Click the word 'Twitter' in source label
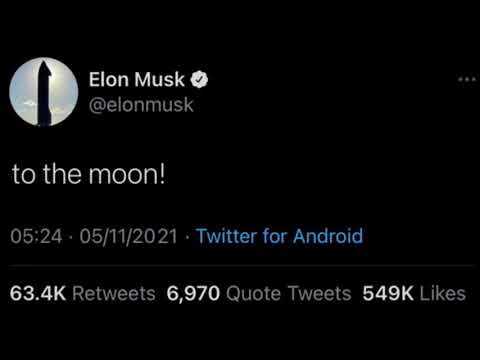 tap(226, 236)
